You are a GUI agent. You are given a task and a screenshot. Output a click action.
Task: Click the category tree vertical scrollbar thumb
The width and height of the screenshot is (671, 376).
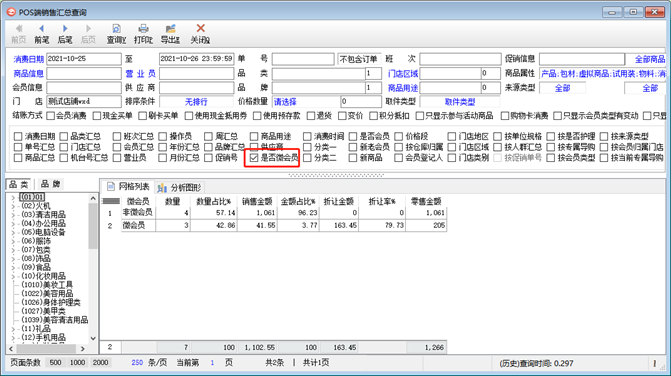93,225
